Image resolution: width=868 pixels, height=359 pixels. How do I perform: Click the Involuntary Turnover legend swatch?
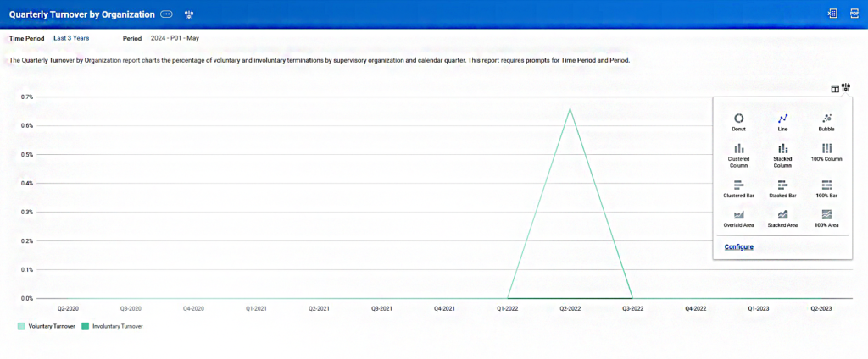[86, 326]
